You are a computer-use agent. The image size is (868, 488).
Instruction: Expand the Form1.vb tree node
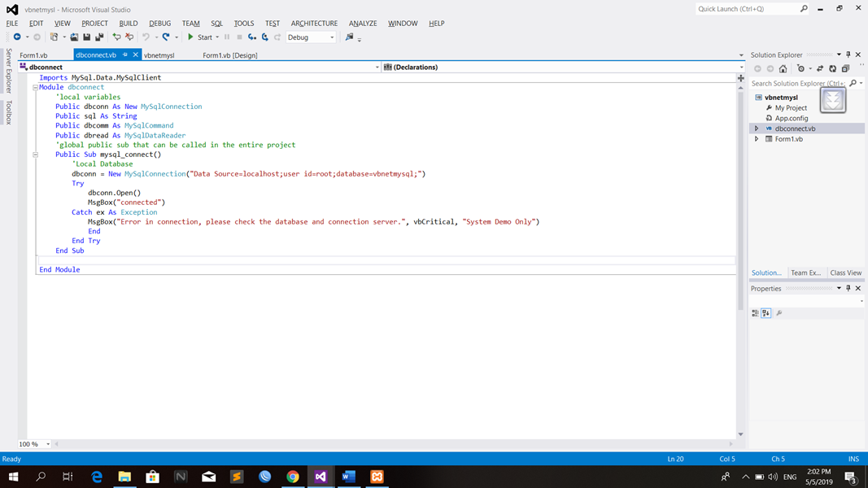(x=757, y=139)
